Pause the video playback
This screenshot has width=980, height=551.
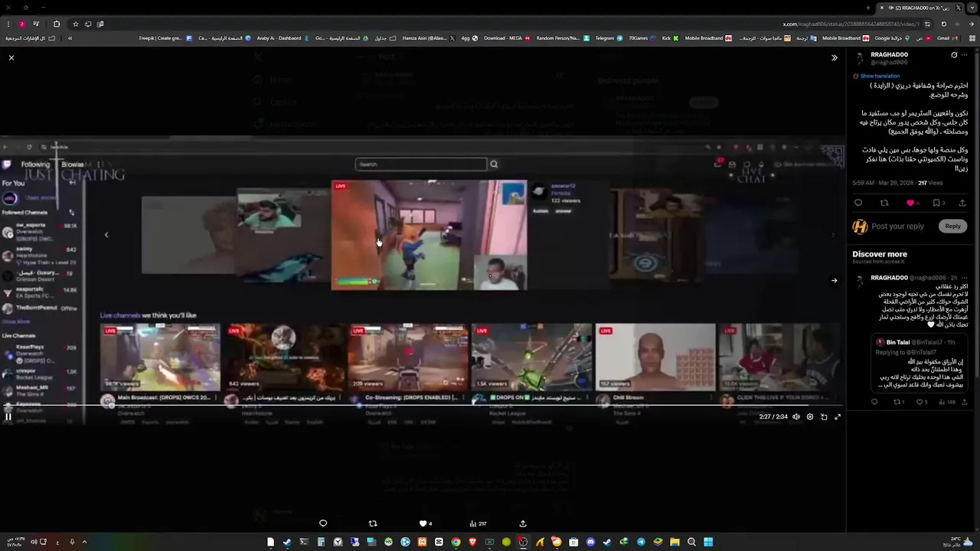(8, 417)
